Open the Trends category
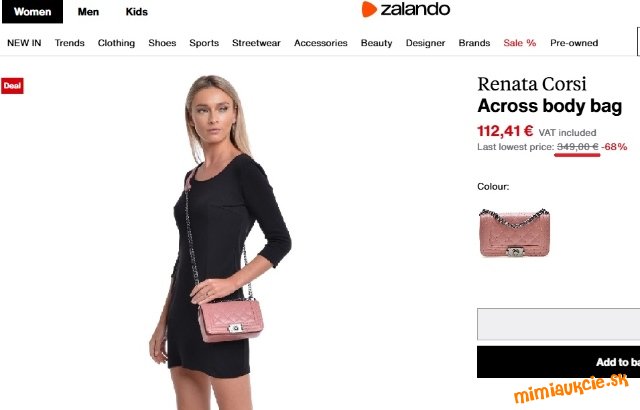 [x=69, y=43]
